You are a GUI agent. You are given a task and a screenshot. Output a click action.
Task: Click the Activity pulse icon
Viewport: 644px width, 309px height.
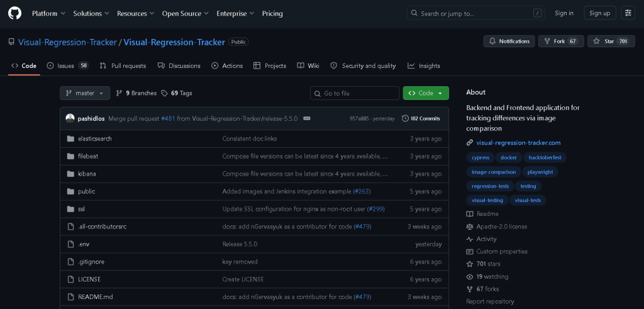470,239
